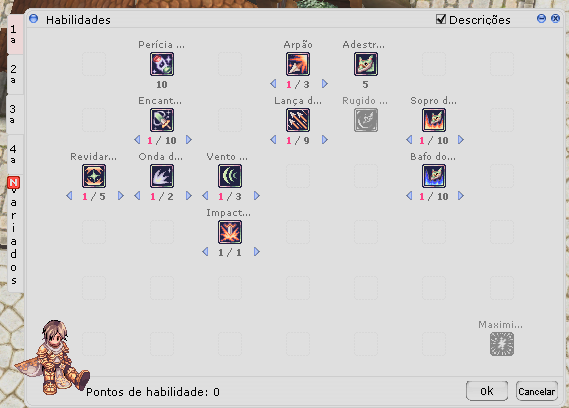Click the Perícia skill icon
This screenshot has height=408, width=569.
pos(162,64)
